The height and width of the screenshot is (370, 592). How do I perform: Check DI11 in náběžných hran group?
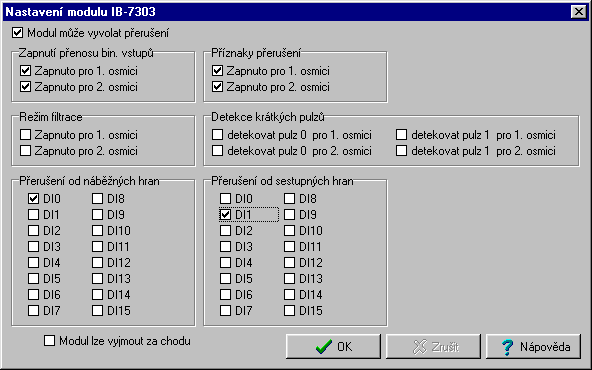(x=97, y=247)
